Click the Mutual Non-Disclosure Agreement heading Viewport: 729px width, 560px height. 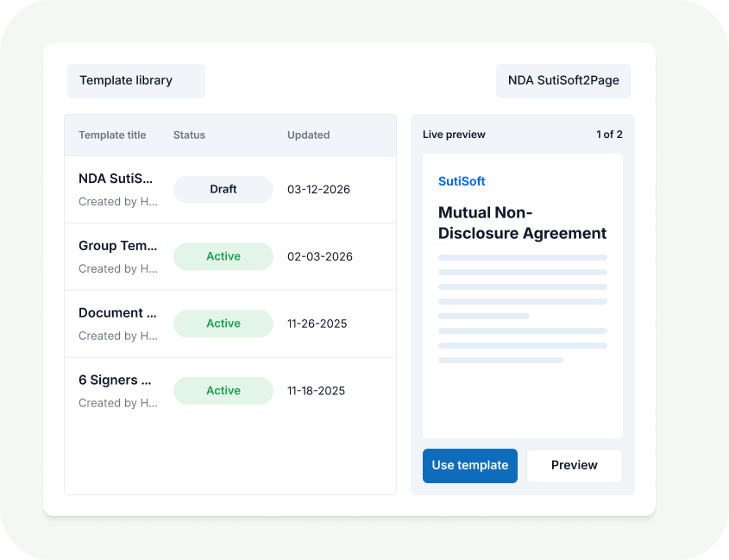point(522,223)
